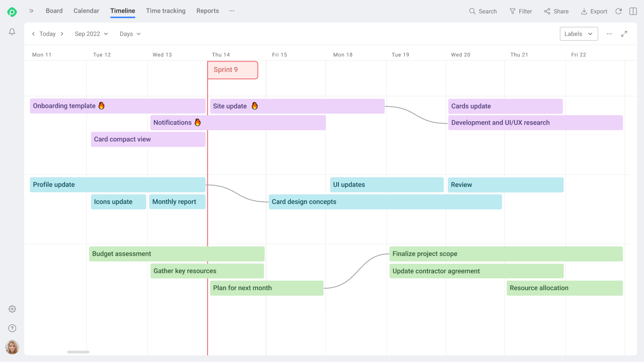Click the Share button

(x=556, y=11)
